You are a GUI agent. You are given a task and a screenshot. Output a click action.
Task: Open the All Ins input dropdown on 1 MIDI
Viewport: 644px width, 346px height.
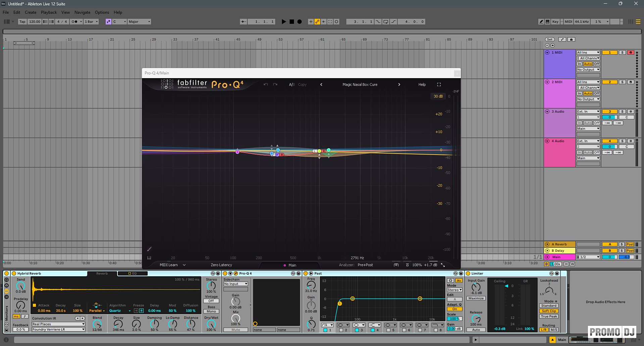point(588,53)
